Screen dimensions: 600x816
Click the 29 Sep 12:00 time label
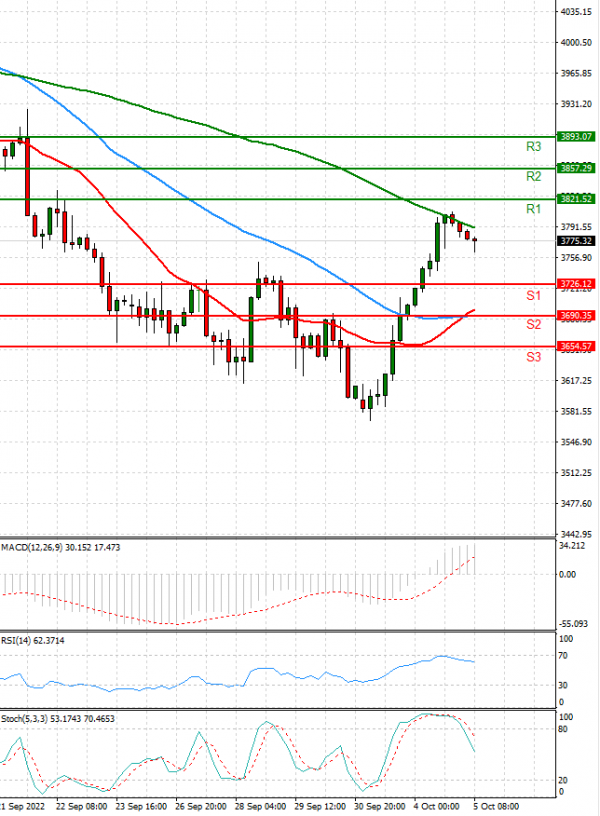(321, 807)
